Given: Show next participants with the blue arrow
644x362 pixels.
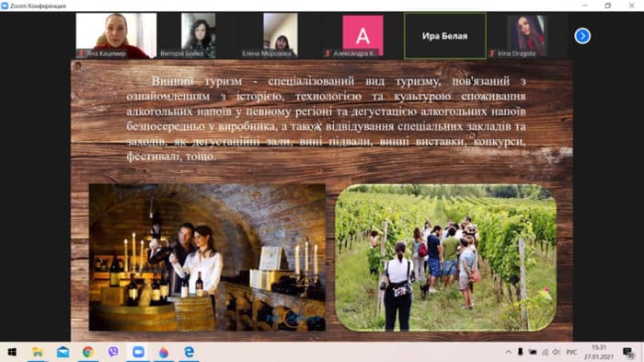Looking at the screenshot, I should (x=582, y=36).
